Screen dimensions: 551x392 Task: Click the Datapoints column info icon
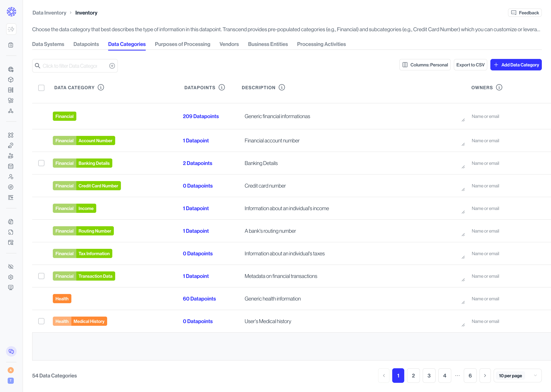[222, 87]
